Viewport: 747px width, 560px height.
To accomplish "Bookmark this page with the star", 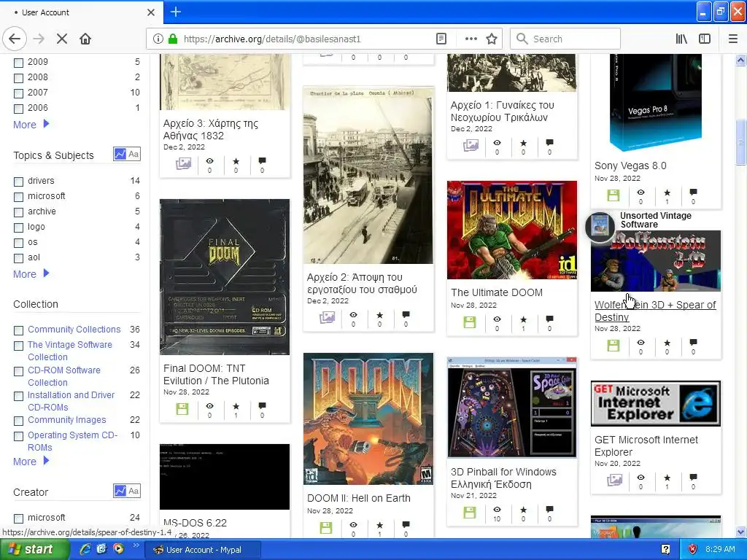I will click(492, 39).
